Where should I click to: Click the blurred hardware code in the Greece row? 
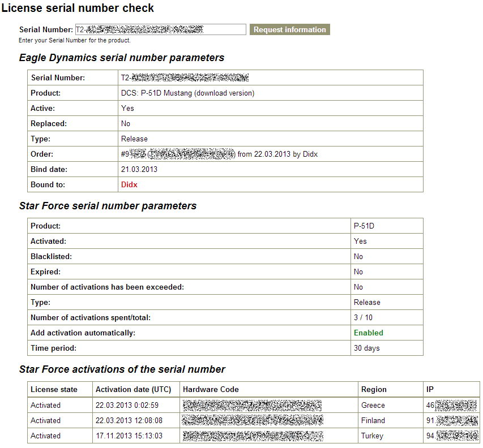(252, 405)
